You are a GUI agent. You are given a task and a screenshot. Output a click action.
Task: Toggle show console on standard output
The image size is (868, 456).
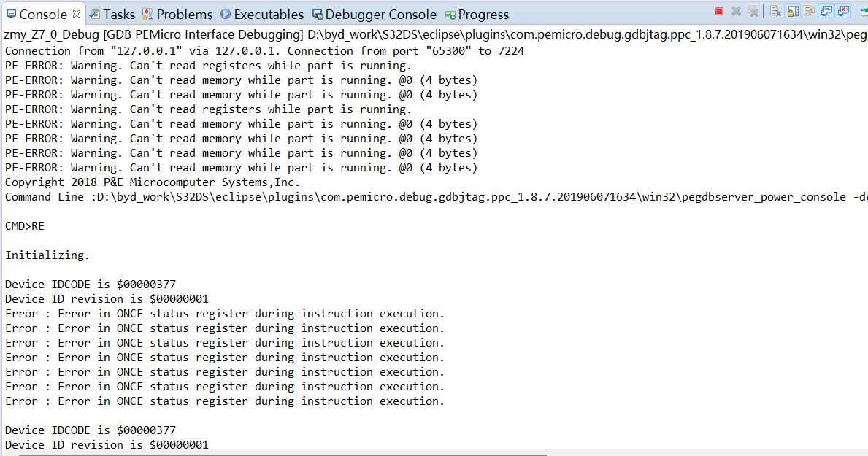(826, 11)
